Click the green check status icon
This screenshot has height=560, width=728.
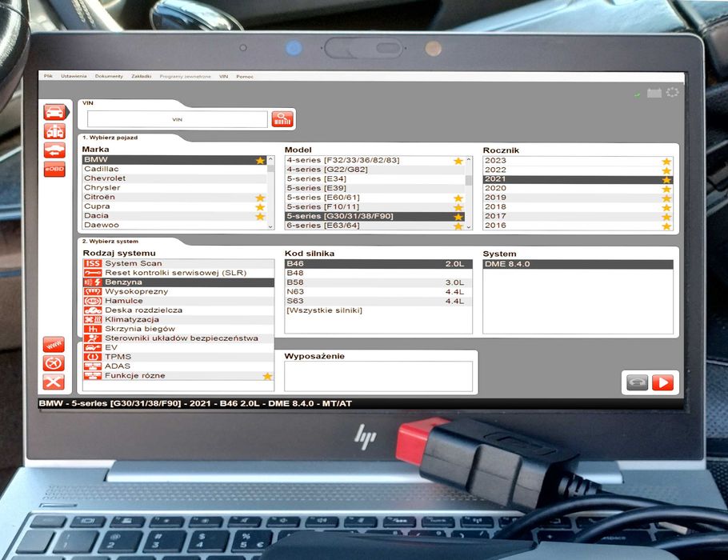click(x=638, y=94)
